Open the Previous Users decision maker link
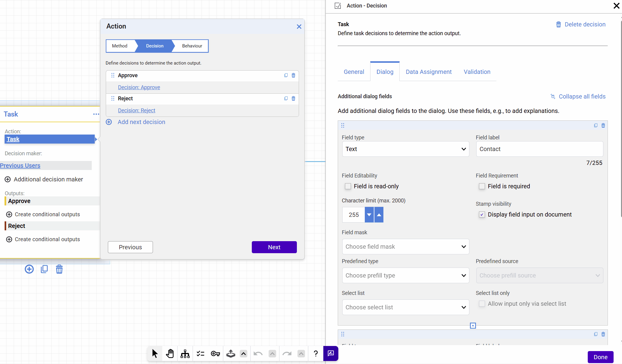The height and width of the screenshot is (364, 622). point(20,165)
